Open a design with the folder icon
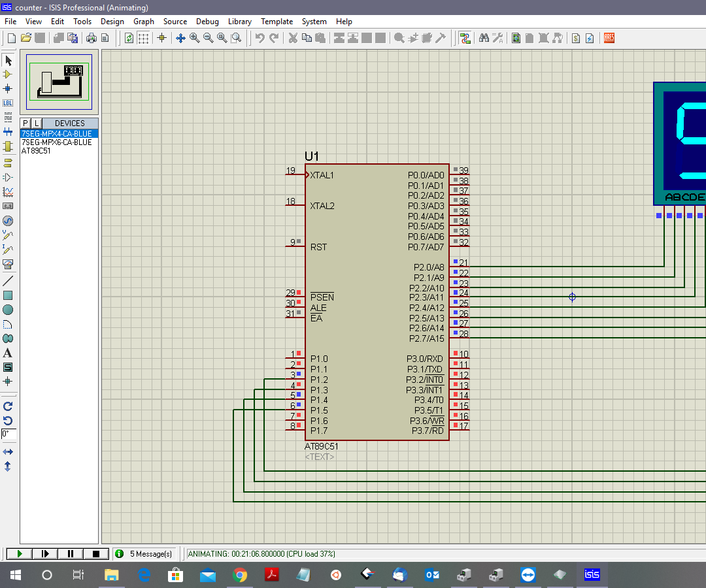Image resolution: width=706 pixels, height=588 pixels. click(x=25, y=39)
